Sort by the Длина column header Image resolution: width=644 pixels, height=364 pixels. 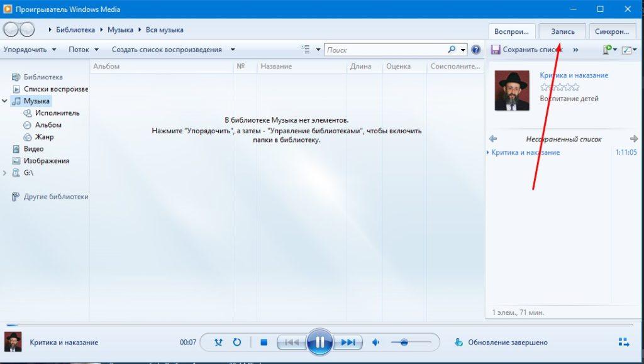click(364, 66)
